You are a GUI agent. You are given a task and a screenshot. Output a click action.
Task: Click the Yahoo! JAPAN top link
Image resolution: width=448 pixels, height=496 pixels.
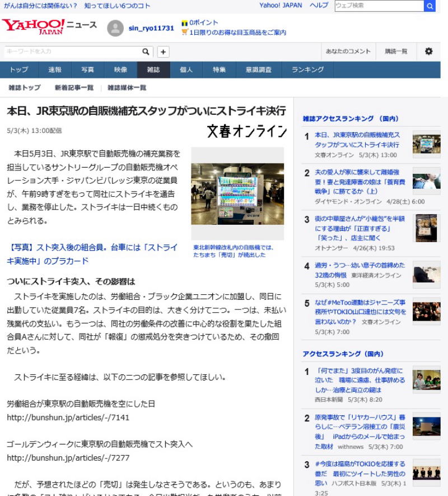tap(281, 6)
